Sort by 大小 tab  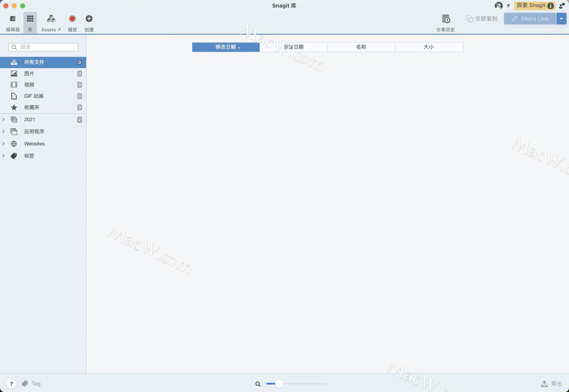[429, 47]
